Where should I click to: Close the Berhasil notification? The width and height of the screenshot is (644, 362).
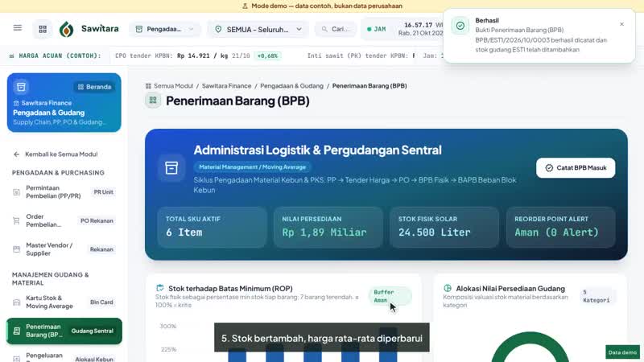point(621,24)
